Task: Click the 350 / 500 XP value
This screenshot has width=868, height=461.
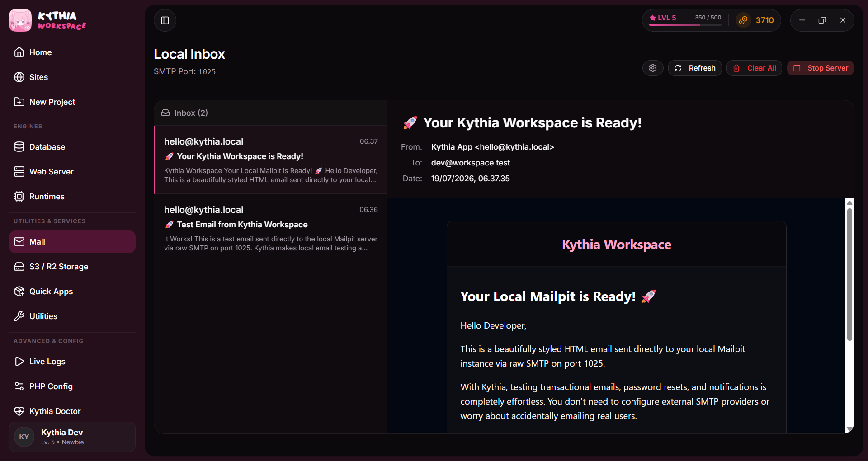Action: pos(708,18)
